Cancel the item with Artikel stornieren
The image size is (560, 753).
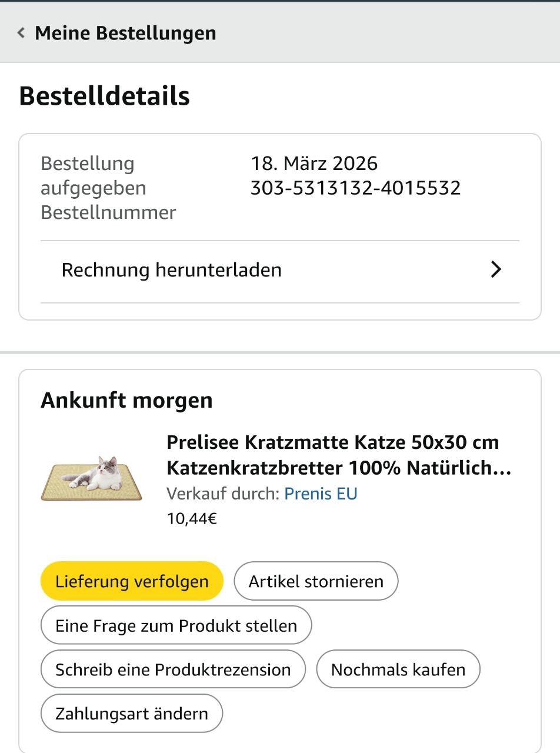316,581
